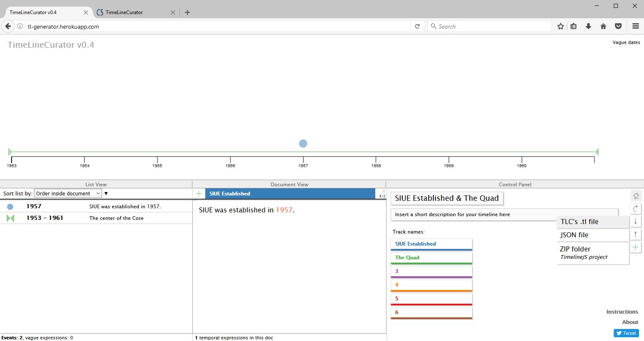Add a new document with green plus
This screenshot has width=644, height=341.
(x=199, y=194)
